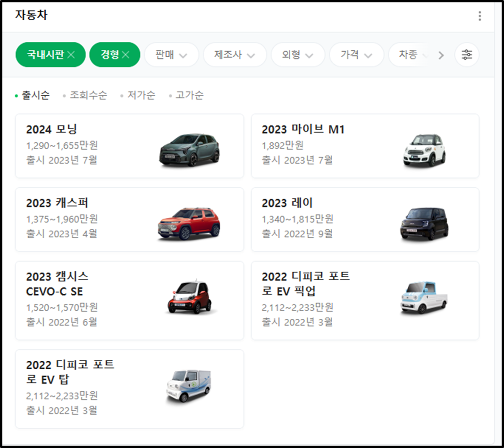Sort by 출시순
Screen dimensions: 504x448
[x=35, y=95]
